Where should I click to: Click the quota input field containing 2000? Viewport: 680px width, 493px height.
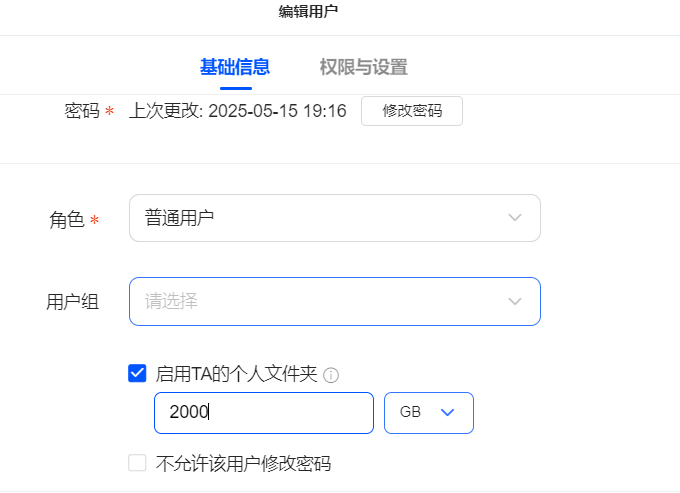[x=264, y=413]
